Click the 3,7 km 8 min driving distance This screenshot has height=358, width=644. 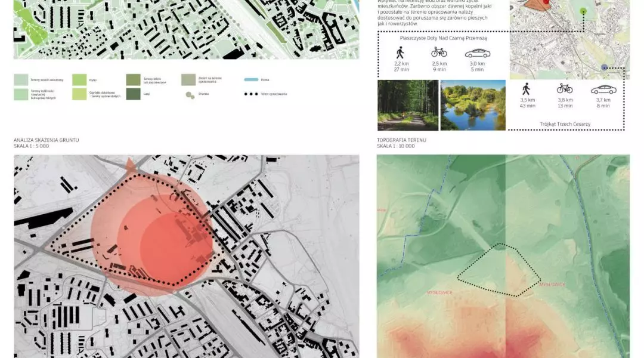(x=603, y=103)
